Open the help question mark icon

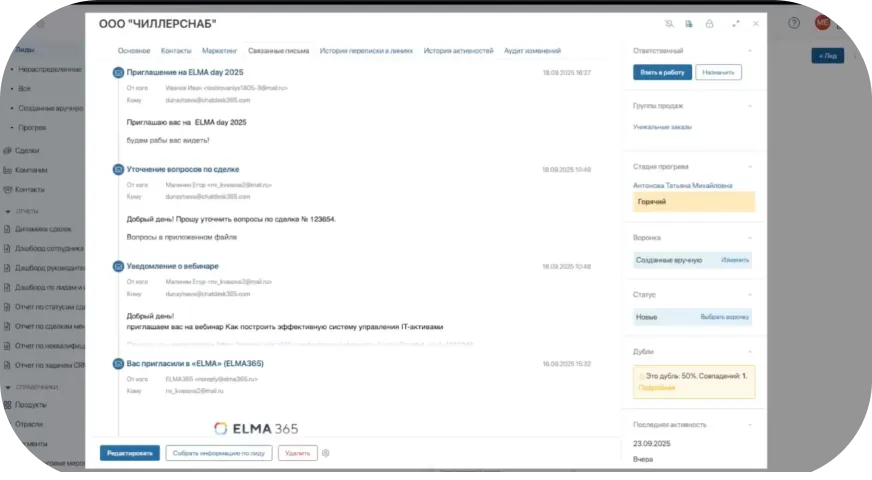coord(795,22)
